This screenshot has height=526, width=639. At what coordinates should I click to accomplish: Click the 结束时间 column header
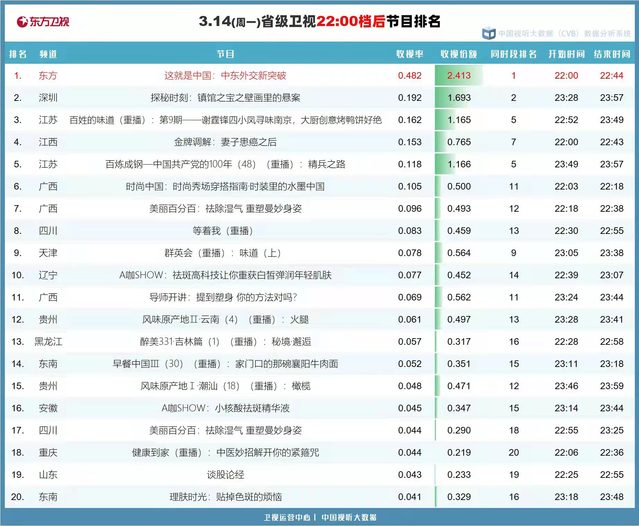pyautogui.click(x=612, y=54)
